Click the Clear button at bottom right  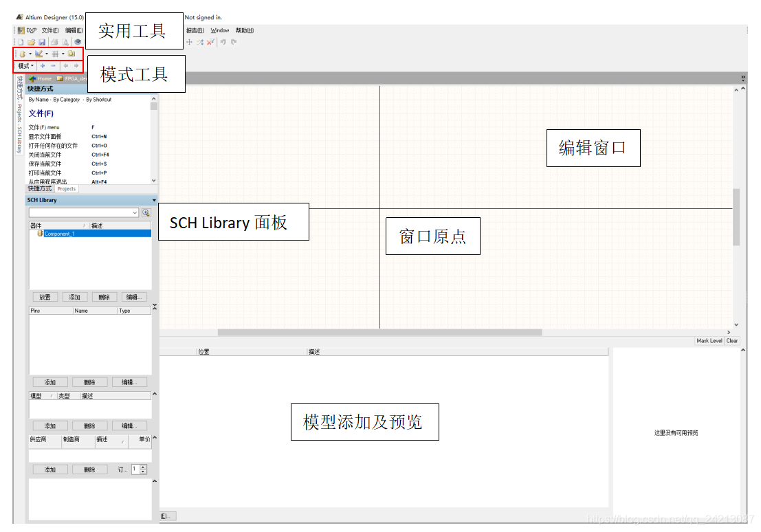click(x=732, y=341)
